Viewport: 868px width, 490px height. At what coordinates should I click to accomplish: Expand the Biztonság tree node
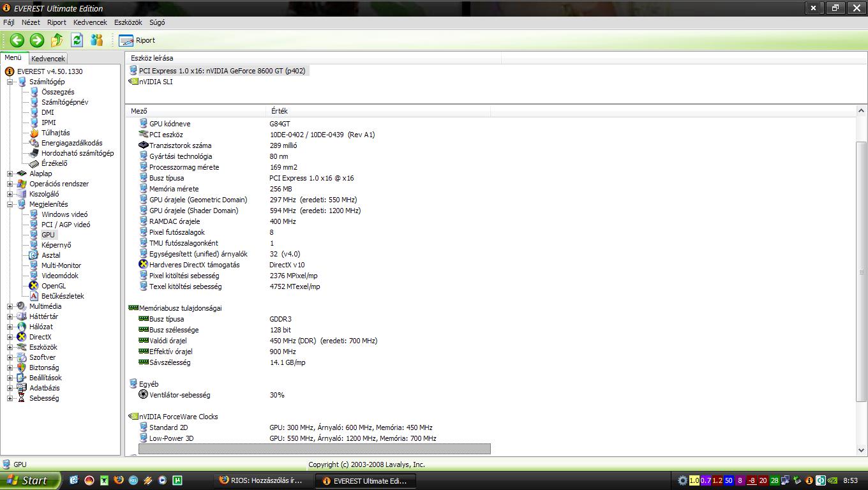pyautogui.click(x=10, y=367)
